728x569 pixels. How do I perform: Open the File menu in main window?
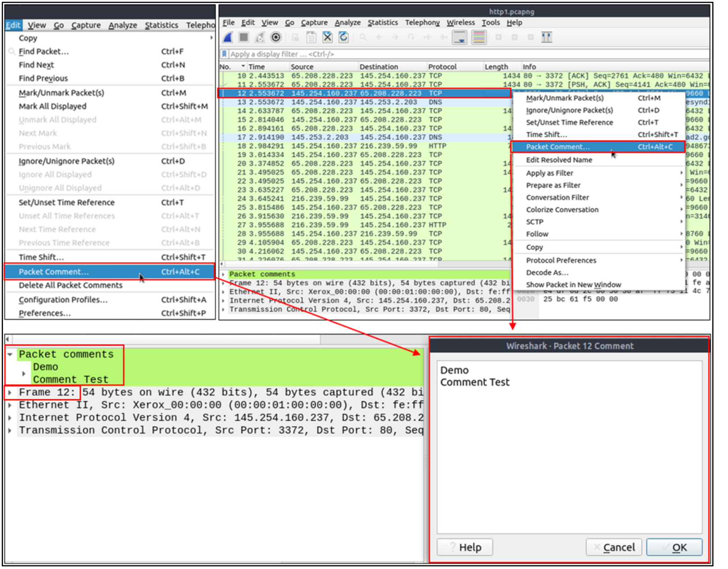[228, 22]
